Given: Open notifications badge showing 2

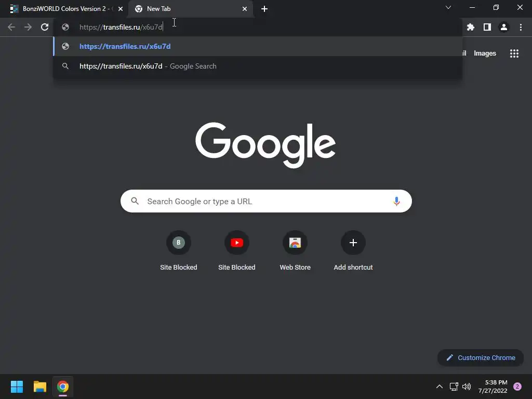Looking at the screenshot, I should pos(517,387).
